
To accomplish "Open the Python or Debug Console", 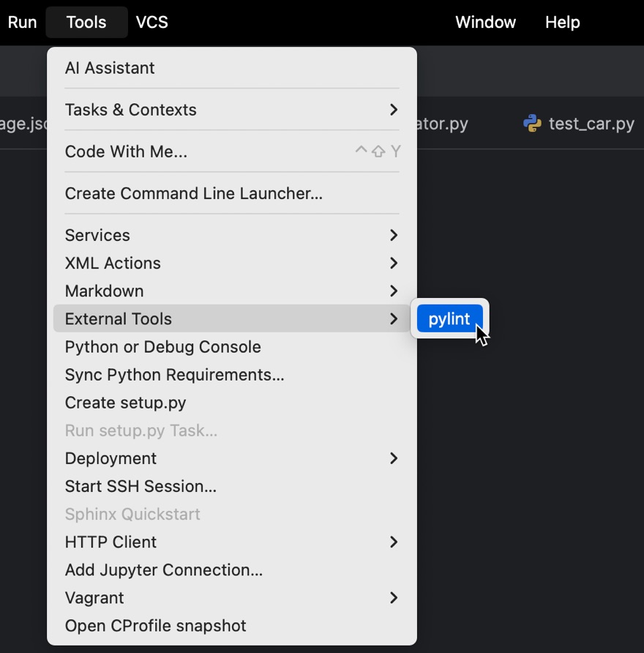I will 162,346.
